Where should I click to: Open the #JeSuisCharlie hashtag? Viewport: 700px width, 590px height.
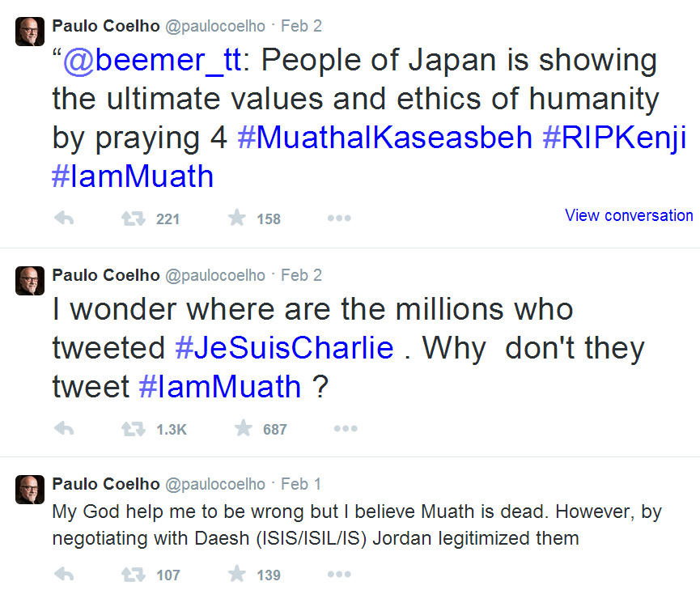coord(284,347)
